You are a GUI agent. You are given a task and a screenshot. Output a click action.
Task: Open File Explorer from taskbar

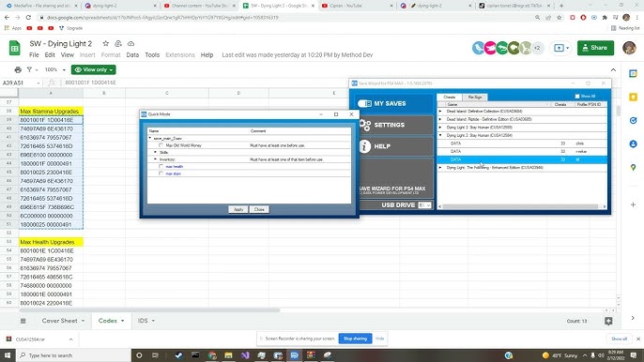point(228,355)
